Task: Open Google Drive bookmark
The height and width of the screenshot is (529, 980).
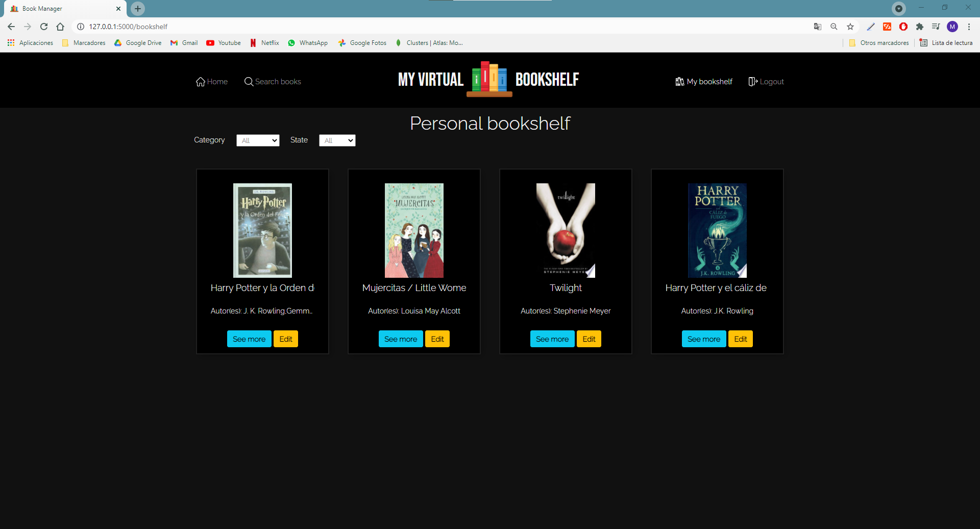Action: coord(138,43)
